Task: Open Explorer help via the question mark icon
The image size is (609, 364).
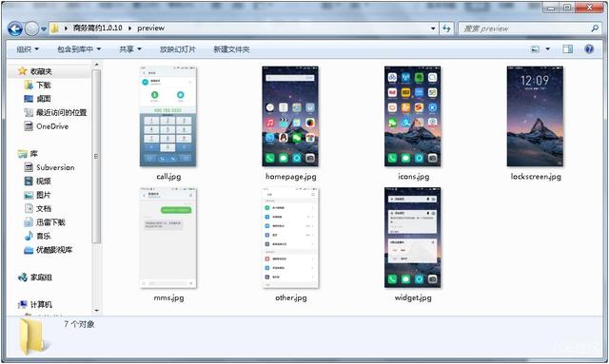Action: point(589,48)
